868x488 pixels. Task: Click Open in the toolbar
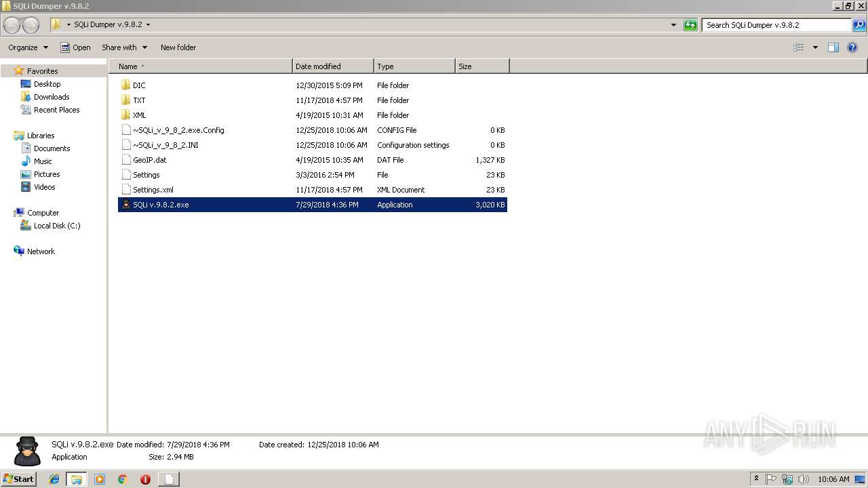[75, 47]
